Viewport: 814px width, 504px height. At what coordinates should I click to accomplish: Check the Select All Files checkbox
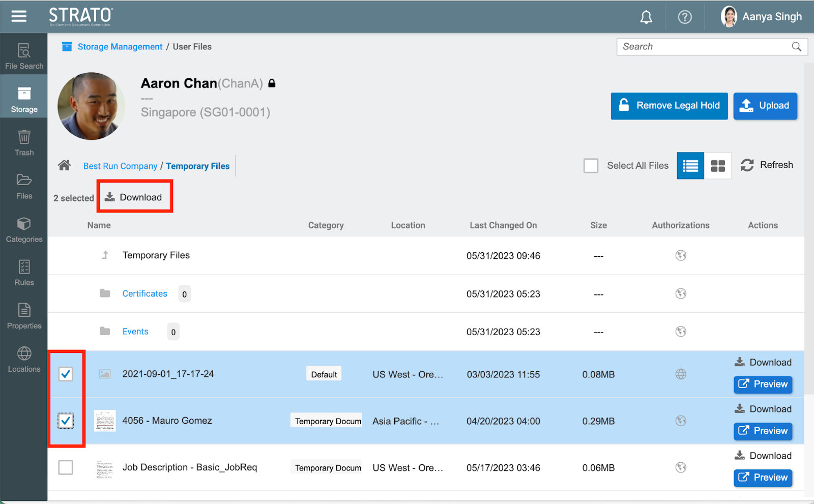(x=591, y=166)
